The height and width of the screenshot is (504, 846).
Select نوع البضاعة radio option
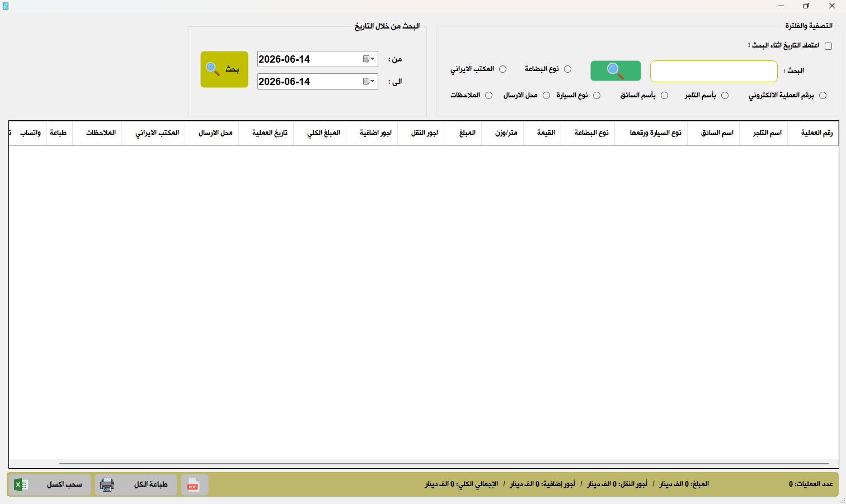(567, 69)
